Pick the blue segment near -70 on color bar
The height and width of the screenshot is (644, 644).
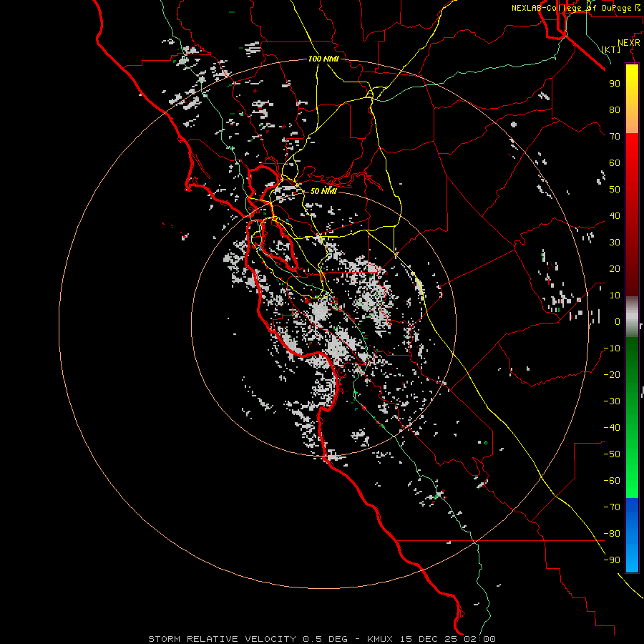(x=632, y=509)
